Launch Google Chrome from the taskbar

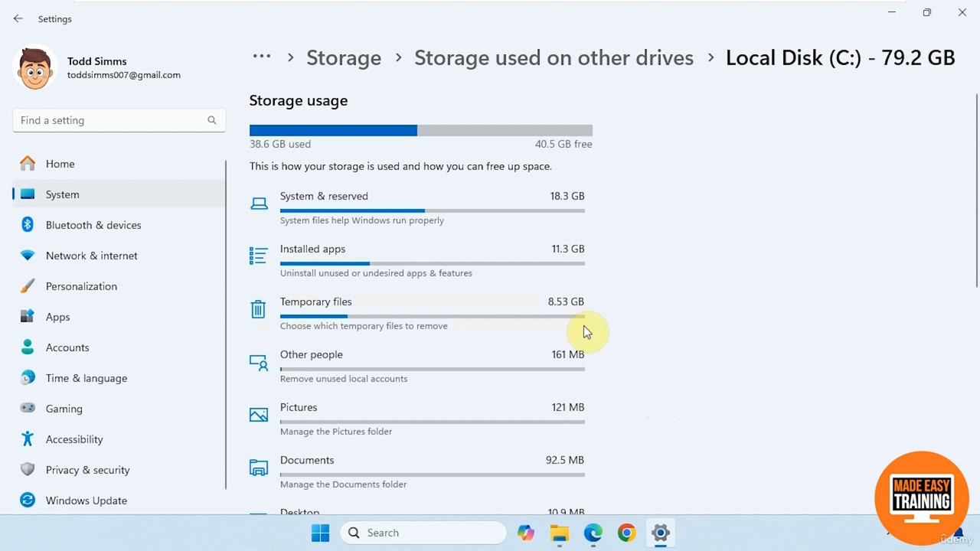pyautogui.click(x=626, y=533)
